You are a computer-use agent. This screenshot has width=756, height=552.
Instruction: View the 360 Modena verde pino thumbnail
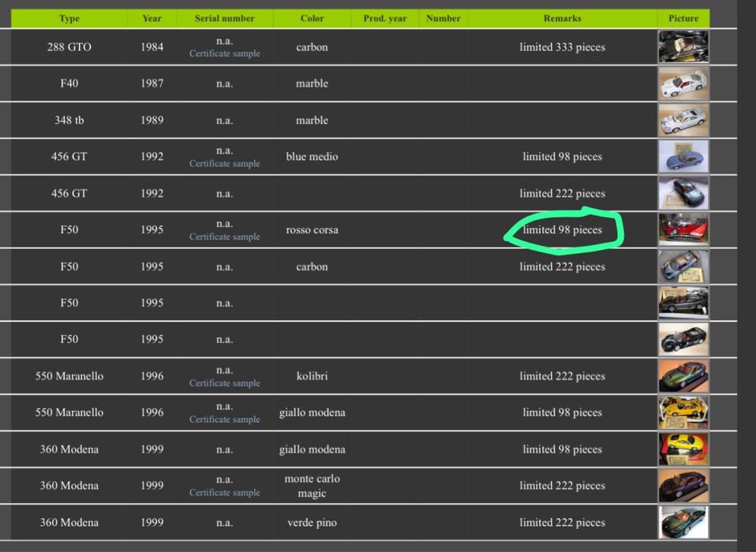click(683, 522)
